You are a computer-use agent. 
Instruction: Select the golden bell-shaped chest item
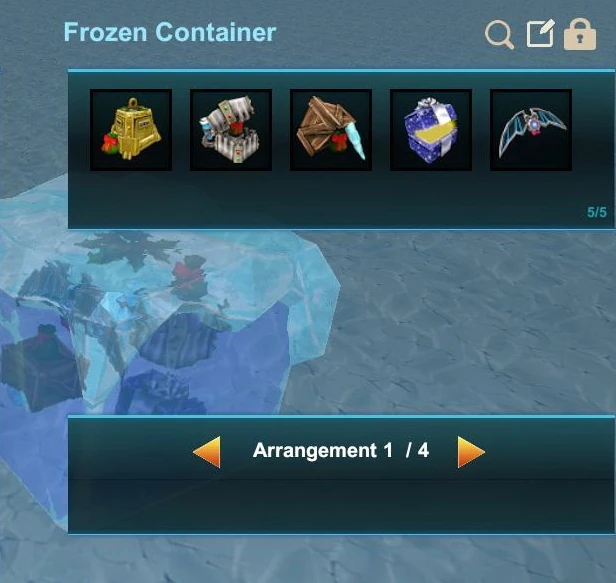131,130
